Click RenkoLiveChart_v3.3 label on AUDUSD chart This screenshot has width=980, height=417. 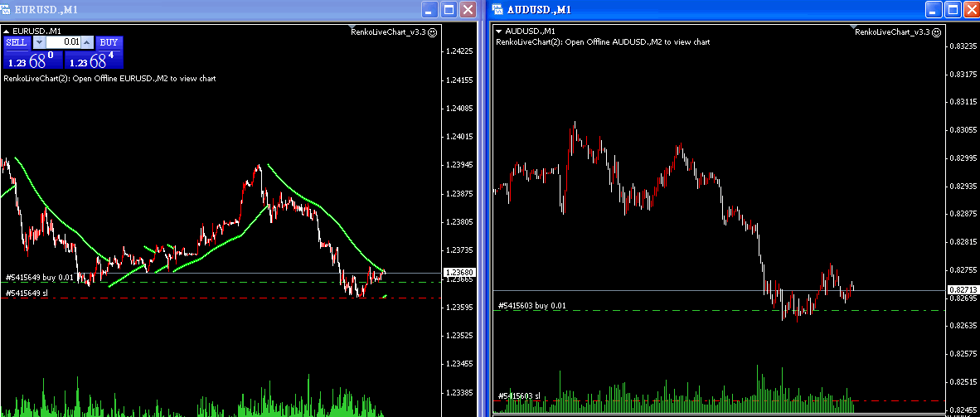point(892,32)
